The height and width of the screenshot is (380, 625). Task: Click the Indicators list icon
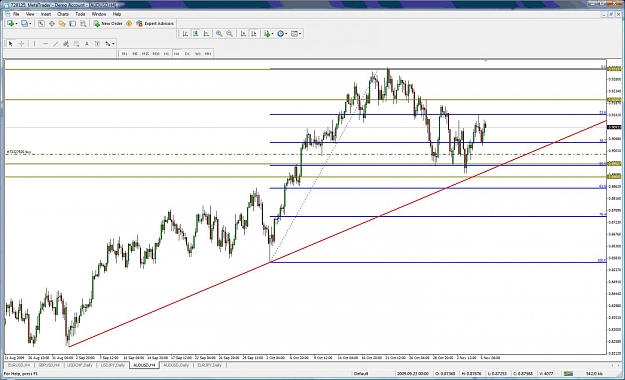point(267,34)
